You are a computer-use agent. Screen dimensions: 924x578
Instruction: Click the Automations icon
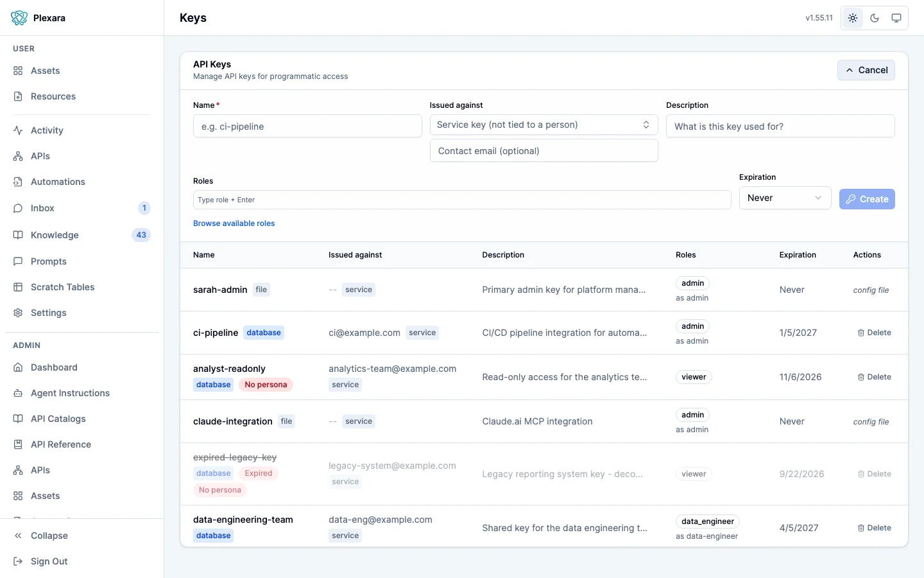pos(18,182)
